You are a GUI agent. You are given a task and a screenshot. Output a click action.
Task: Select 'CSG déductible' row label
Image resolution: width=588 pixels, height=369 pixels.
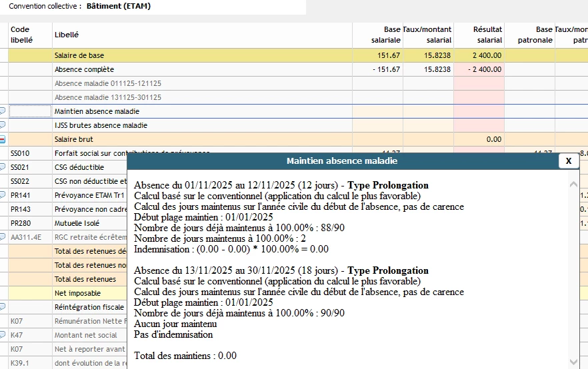pos(79,167)
